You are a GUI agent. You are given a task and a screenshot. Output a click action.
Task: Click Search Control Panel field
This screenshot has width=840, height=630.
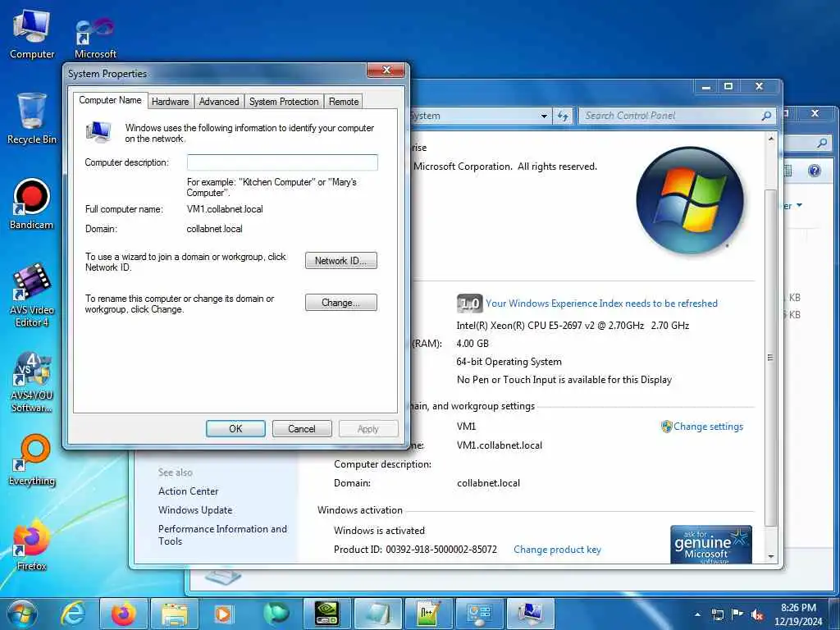(671, 115)
